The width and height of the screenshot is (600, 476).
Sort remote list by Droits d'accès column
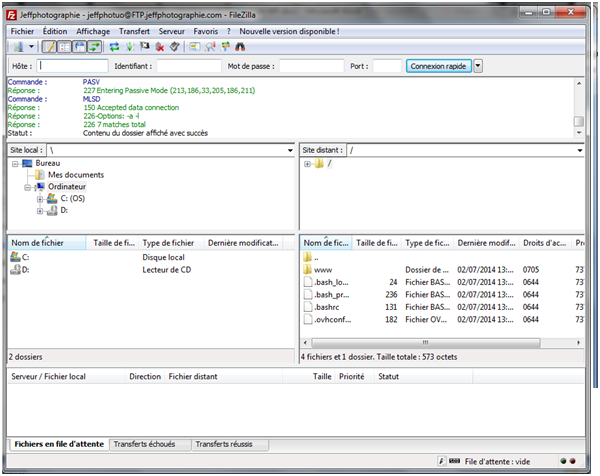point(545,243)
